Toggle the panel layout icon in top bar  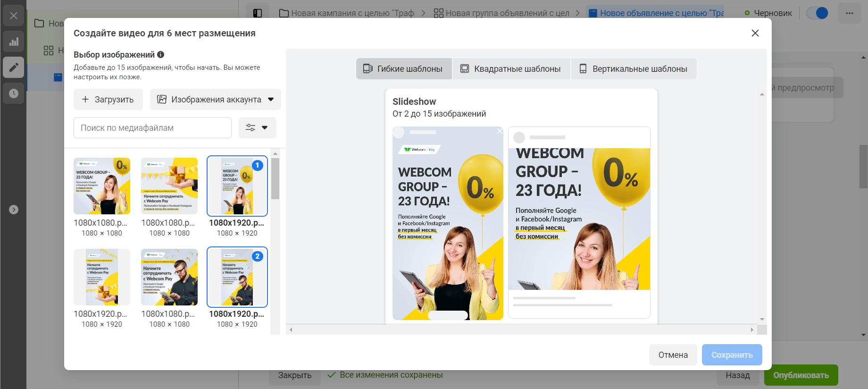[258, 13]
